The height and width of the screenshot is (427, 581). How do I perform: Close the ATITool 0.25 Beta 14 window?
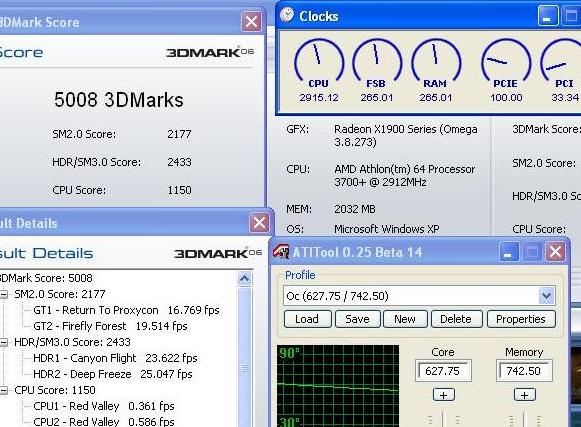(555, 252)
